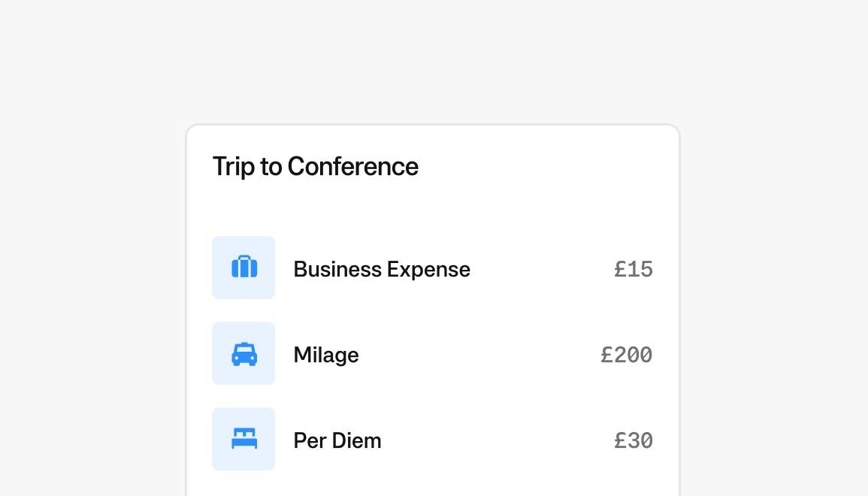Click the Trip to Conference card heading
The height and width of the screenshot is (496, 868).
point(316,166)
